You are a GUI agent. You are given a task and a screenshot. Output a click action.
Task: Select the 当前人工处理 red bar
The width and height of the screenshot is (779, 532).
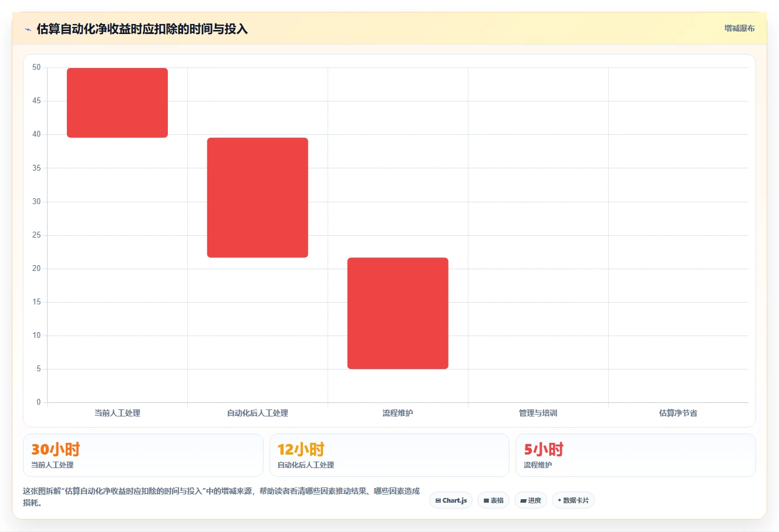tap(117, 103)
